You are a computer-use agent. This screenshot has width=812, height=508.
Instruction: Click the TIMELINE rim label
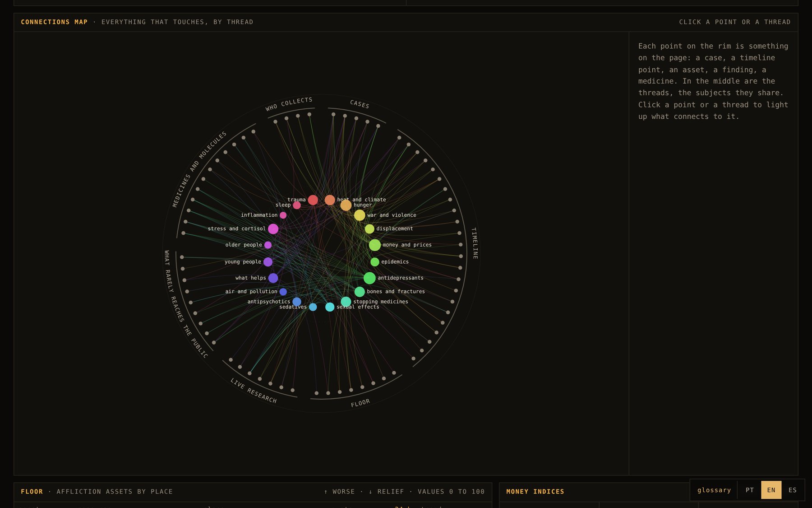475,243
